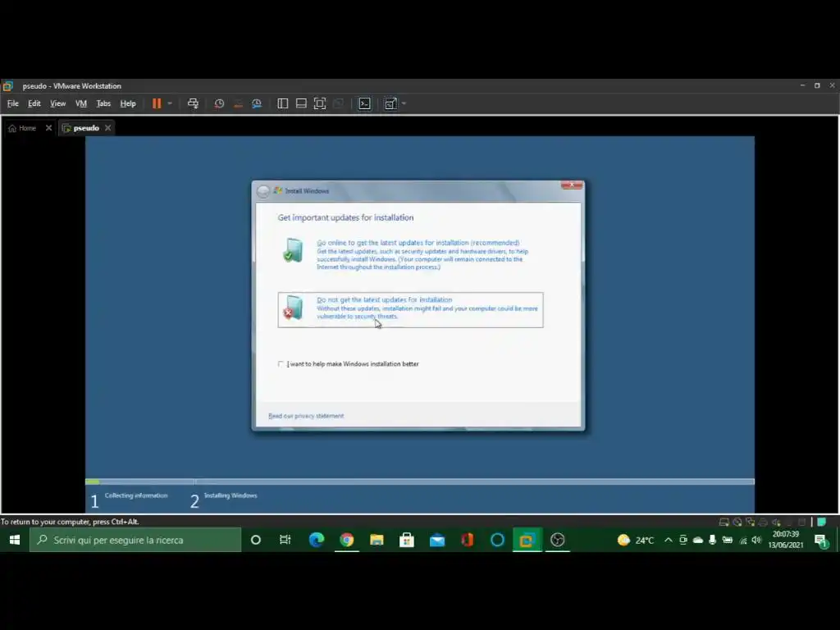Screen dimensions: 840x630
Task: Click the revert to snapshot icon
Action: click(238, 103)
